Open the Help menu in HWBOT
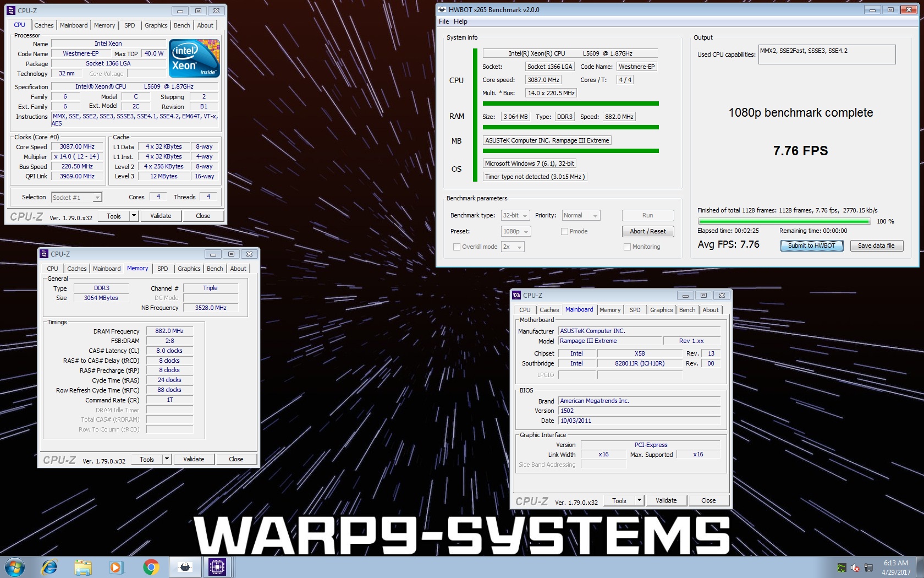Screen dimensions: 924x578 click(460, 21)
